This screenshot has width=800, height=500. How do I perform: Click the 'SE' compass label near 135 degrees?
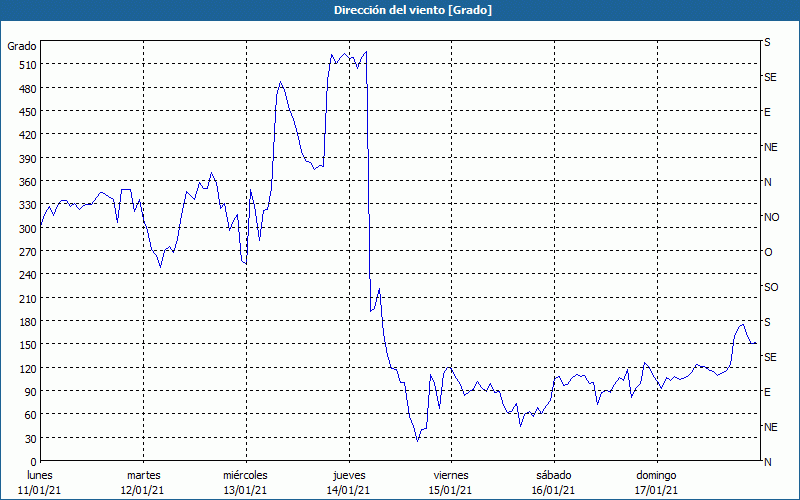coord(770,357)
